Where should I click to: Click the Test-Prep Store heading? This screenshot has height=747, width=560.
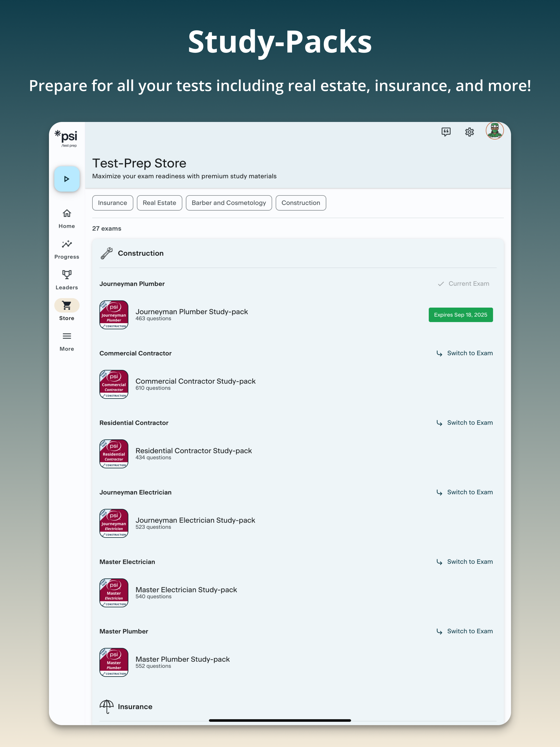click(139, 164)
